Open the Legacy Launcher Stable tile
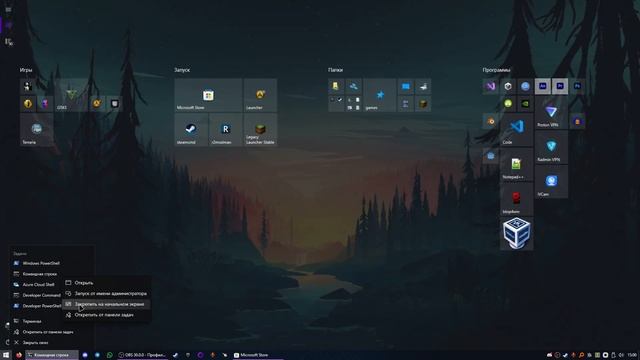 [x=260, y=130]
